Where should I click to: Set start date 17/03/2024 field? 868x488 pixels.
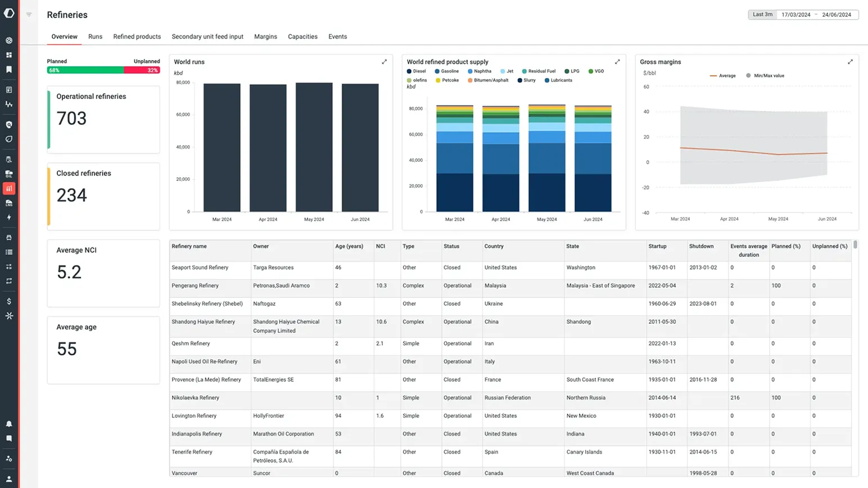[796, 15]
